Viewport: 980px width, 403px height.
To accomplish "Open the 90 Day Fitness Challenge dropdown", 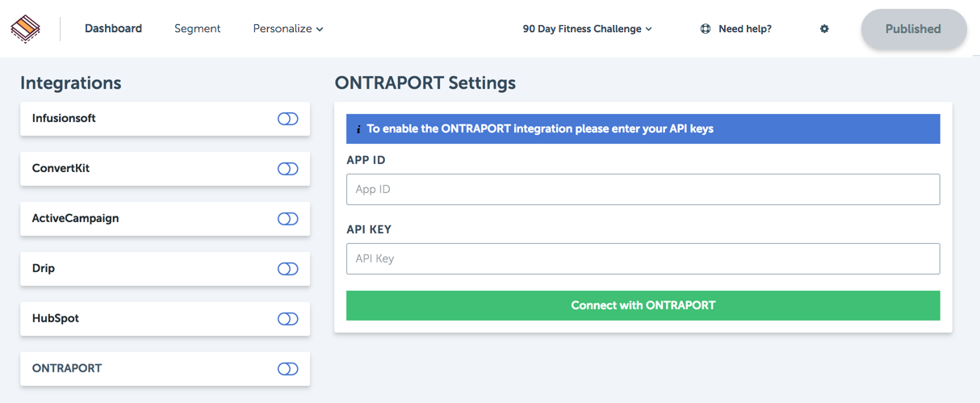I will pos(587,29).
